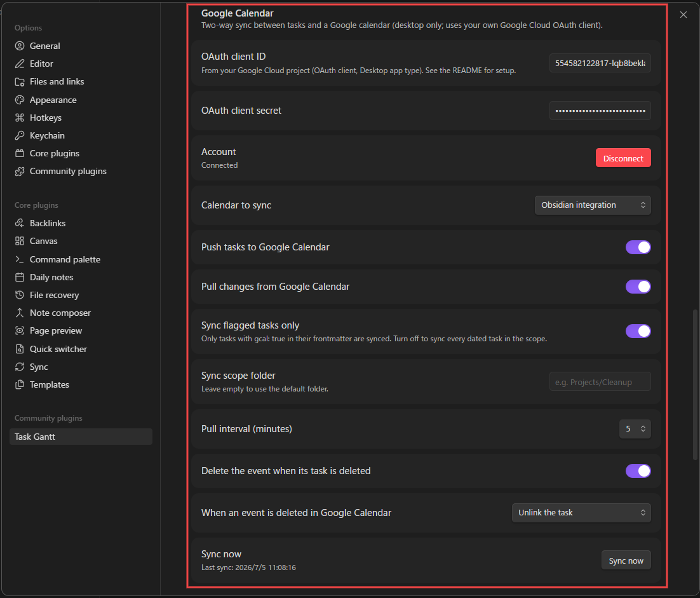Open the Calendar to sync dropdown
Image resolution: width=700 pixels, height=598 pixels.
593,205
